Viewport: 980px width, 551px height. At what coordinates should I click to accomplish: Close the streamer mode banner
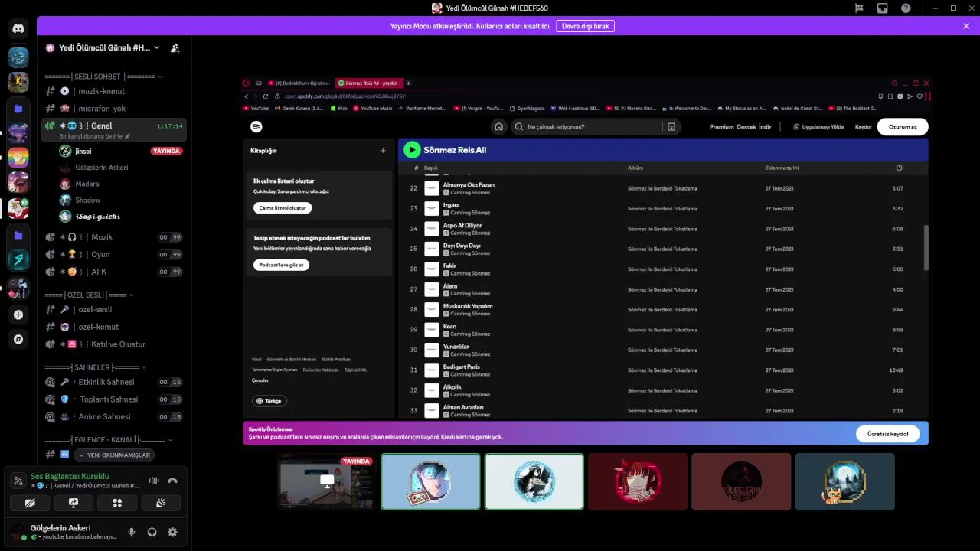click(x=966, y=26)
